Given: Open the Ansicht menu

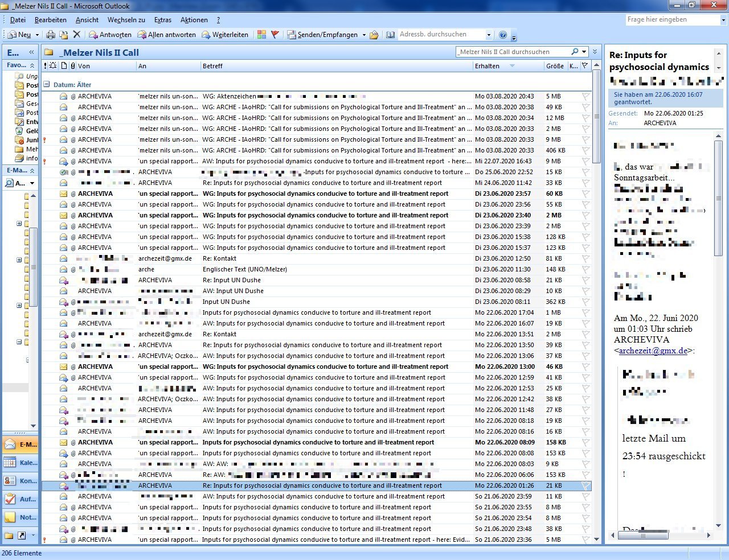Looking at the screenshot, I should [87, 20].
